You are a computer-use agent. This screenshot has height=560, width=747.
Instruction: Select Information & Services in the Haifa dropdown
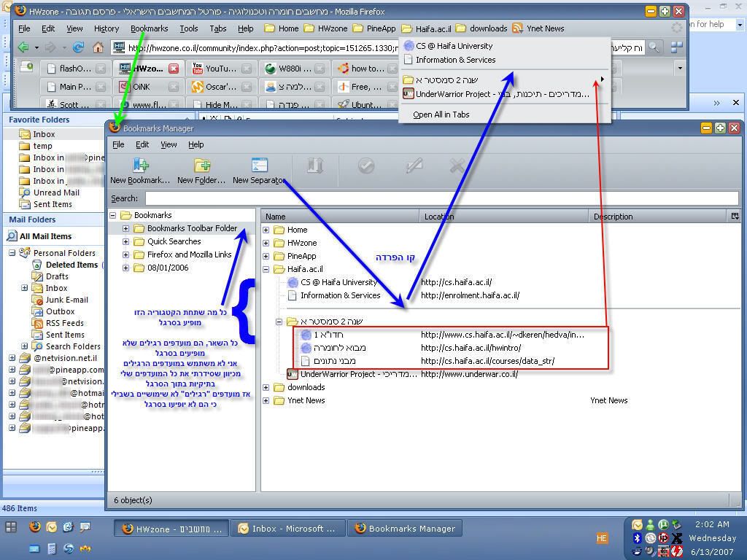pos(455,60)
